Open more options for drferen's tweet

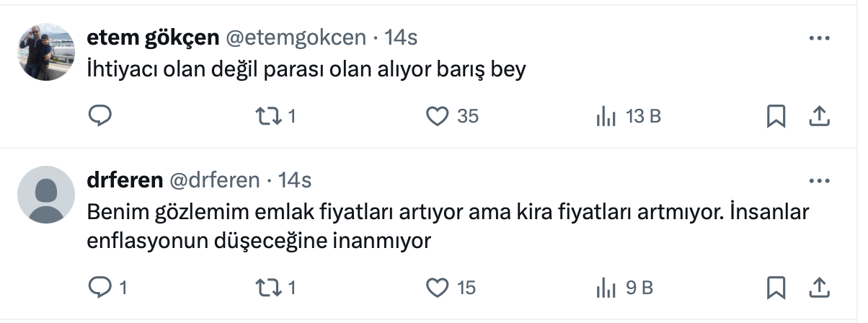click(819, 181)
